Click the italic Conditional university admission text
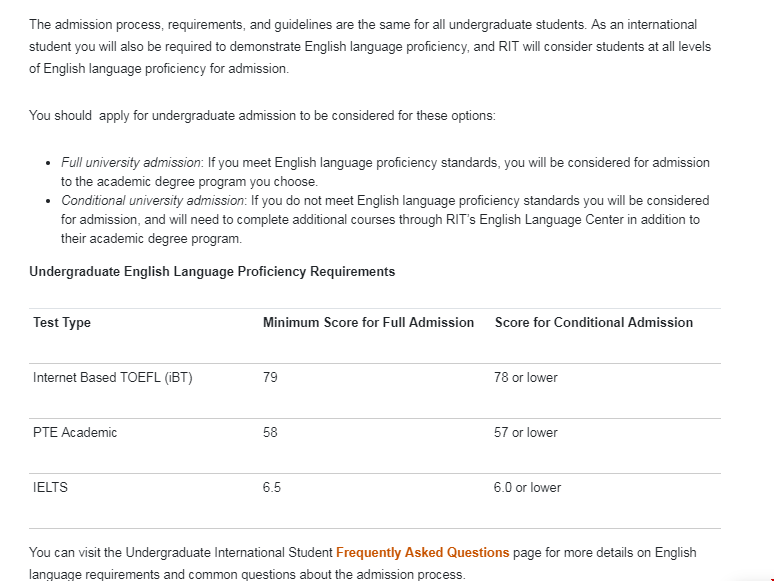The height and width of the screenshot is (581, 774). point(152,200)
